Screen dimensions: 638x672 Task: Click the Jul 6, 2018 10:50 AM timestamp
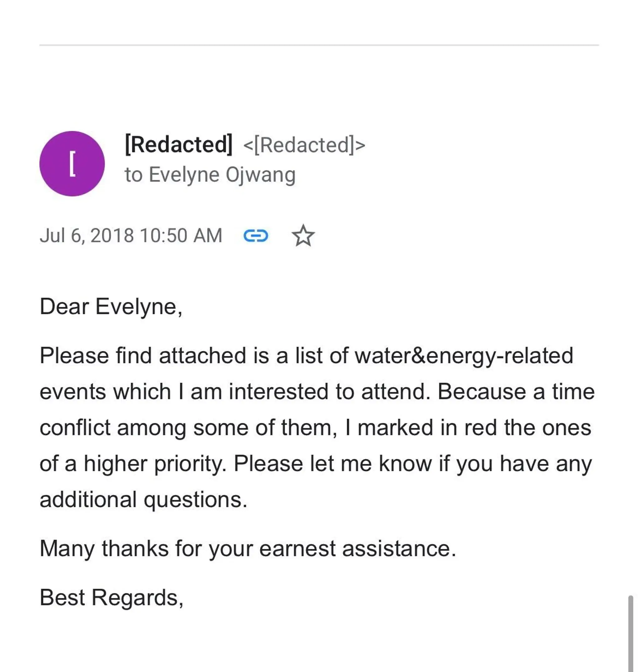131,235
